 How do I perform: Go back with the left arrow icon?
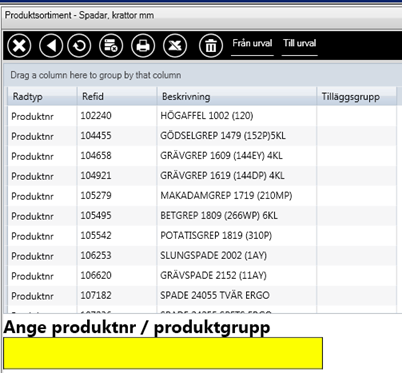tap(51, 46)
